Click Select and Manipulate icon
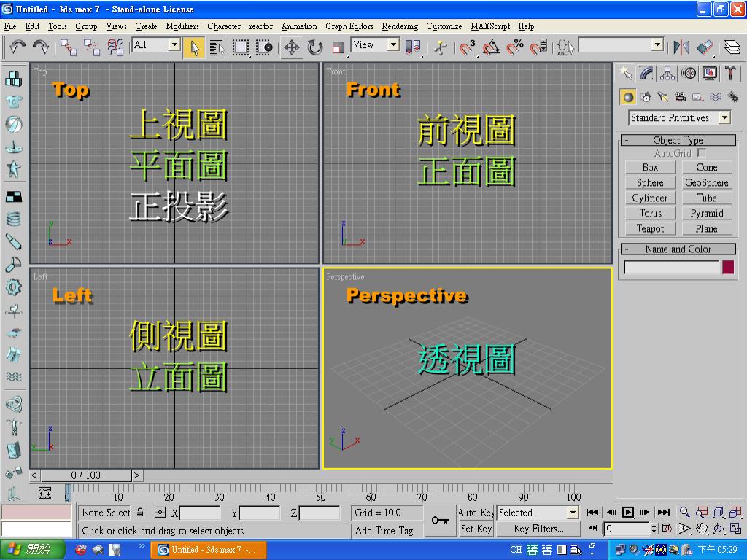Screen dimensions: 747x560 (x=441, y=47)
